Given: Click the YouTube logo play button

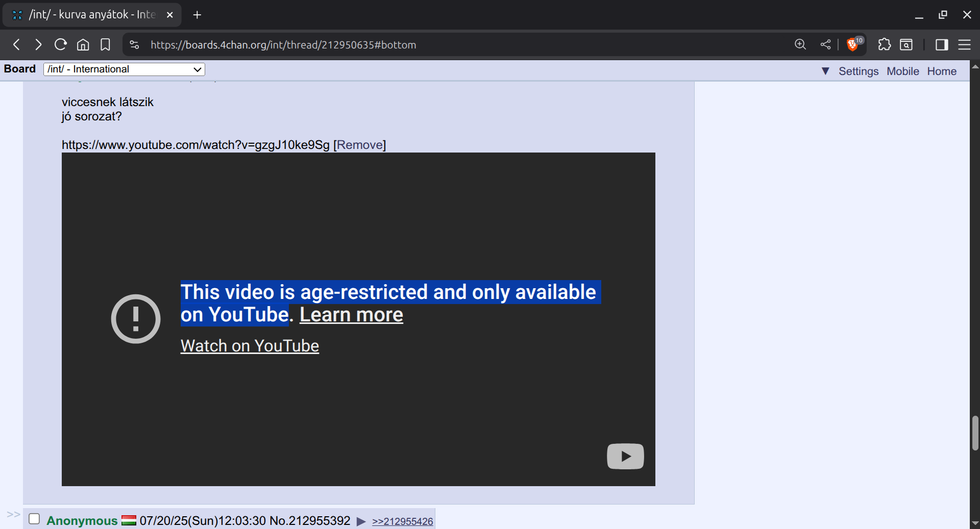Looking at the screenshot, I should (625, 456).
